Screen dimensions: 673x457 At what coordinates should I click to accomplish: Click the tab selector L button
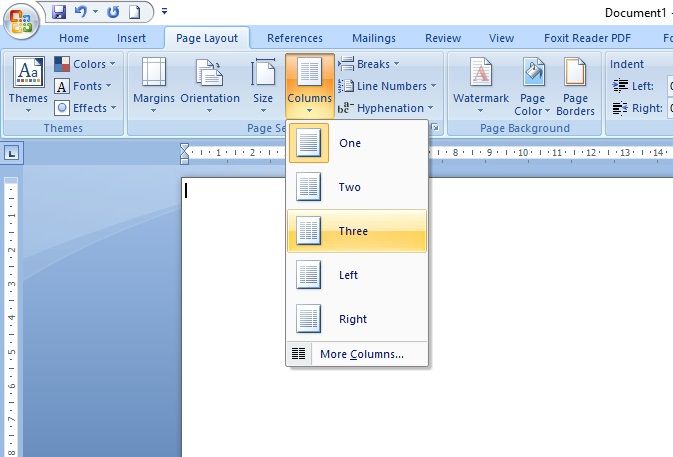12,153
